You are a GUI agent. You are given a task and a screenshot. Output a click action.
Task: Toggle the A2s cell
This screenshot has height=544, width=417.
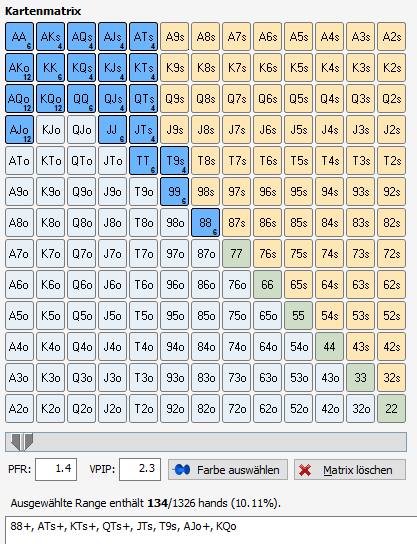[391, 36]
